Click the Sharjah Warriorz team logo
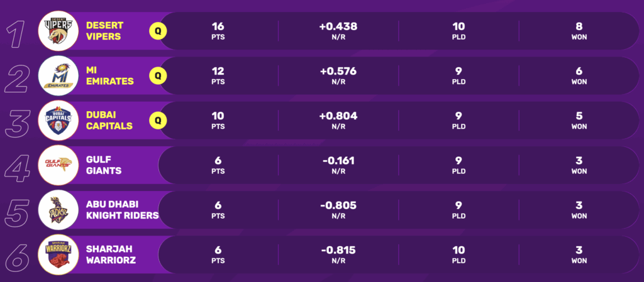Screen dimensions: 644x282 [57, 254]
